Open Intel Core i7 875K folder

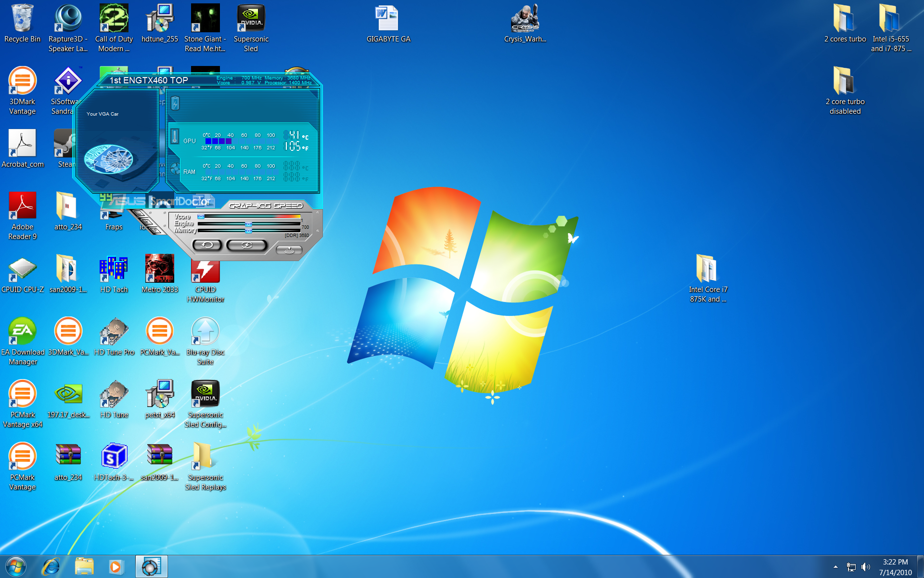coord(708,278)
